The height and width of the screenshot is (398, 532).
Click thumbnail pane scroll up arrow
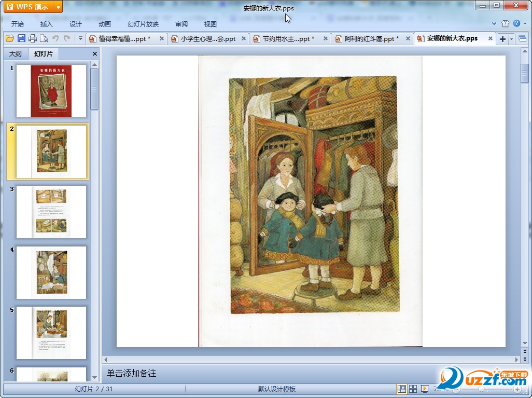(x=95, y=64)
